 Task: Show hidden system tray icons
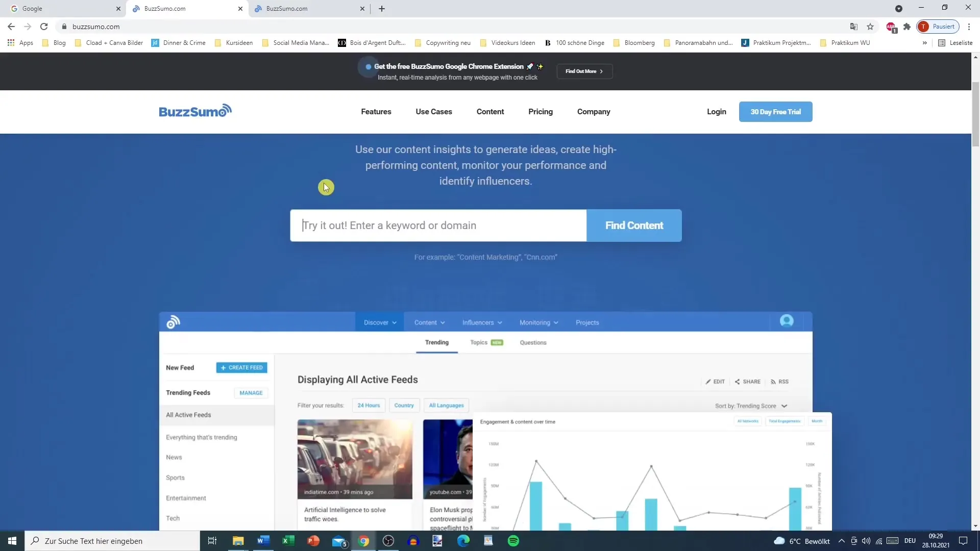click(841, 541)
